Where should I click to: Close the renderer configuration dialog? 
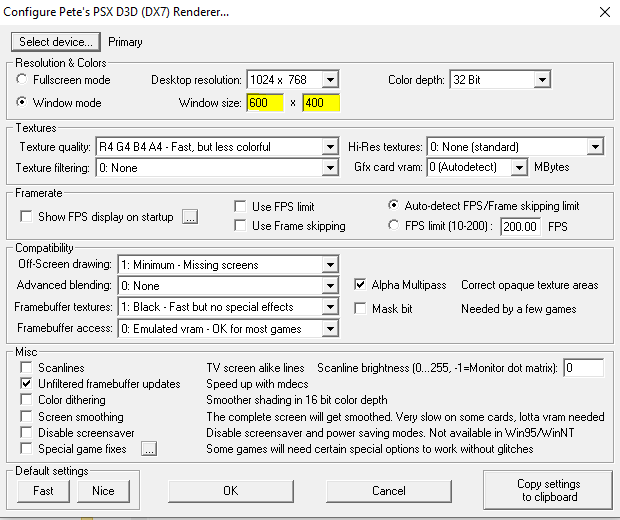point(605,12)
